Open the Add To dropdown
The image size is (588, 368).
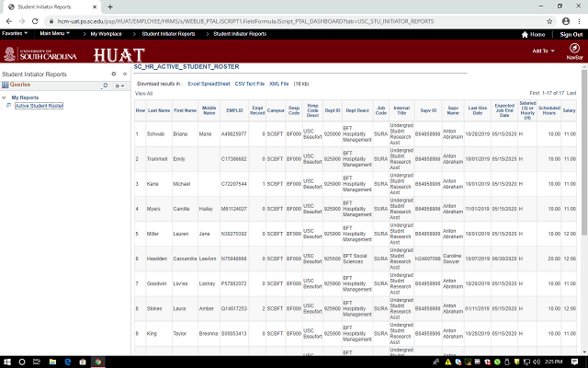(543, 51)
